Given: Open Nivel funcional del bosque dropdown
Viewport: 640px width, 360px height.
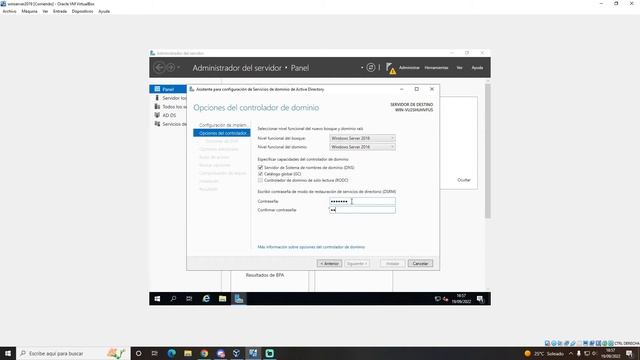Looking at the screenshot, I should pyautogui.click(x=362, y=138).
